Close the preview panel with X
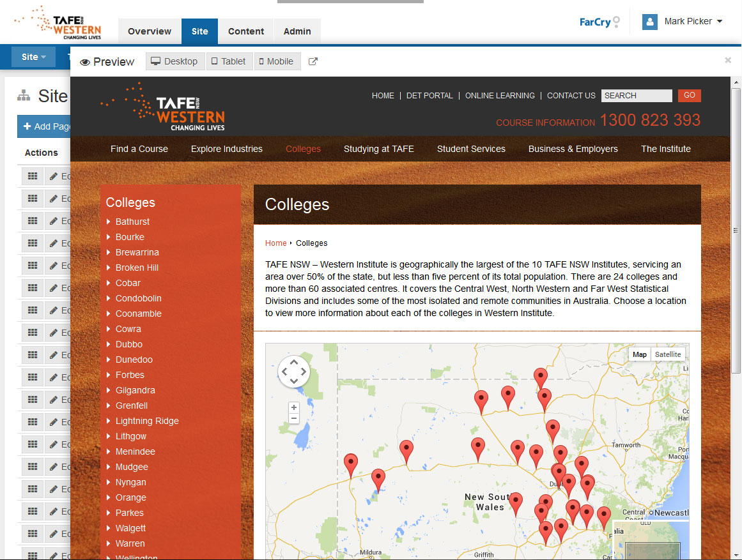The width and height of the screenshot is (742, 560). coord(728,60)
